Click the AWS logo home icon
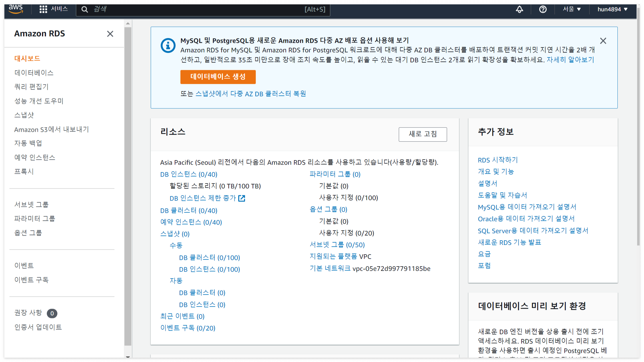The width and height of the screenshot is (644, 362). [x=16, y=9]
